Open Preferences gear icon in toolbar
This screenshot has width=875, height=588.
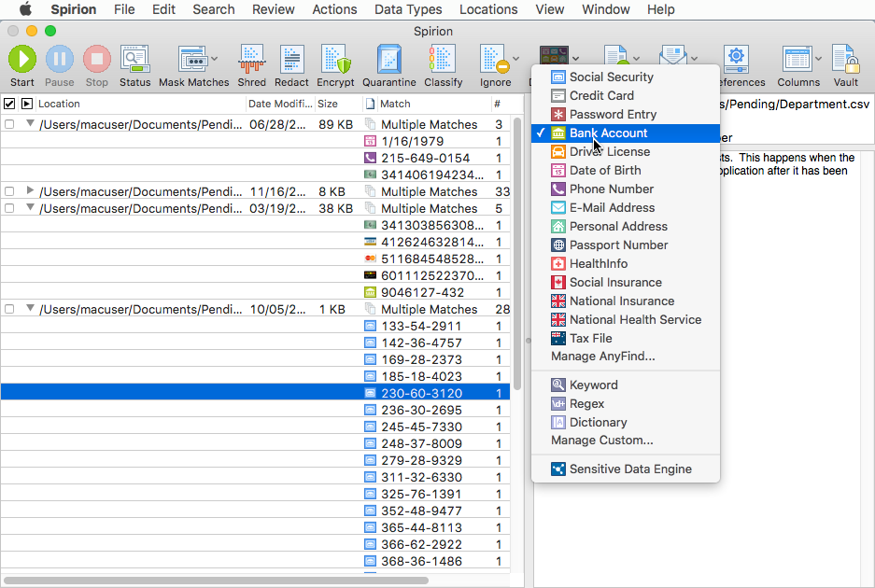[x=736, y=59]
